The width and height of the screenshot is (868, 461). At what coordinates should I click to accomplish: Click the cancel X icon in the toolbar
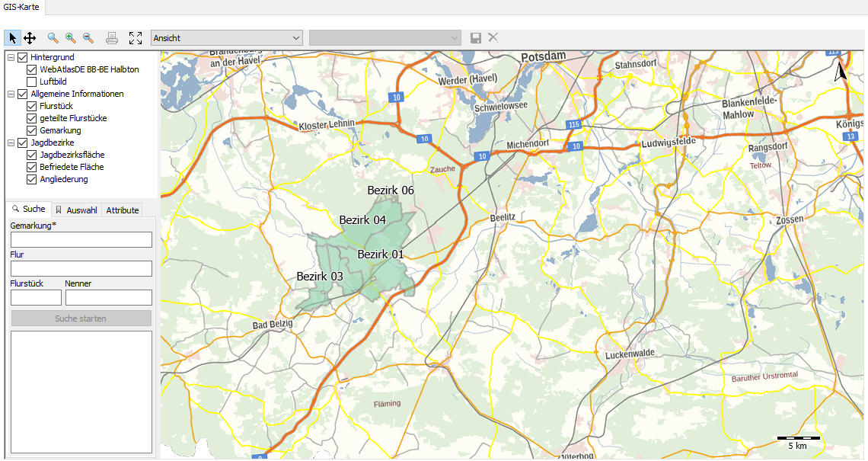tap(493, 37)
